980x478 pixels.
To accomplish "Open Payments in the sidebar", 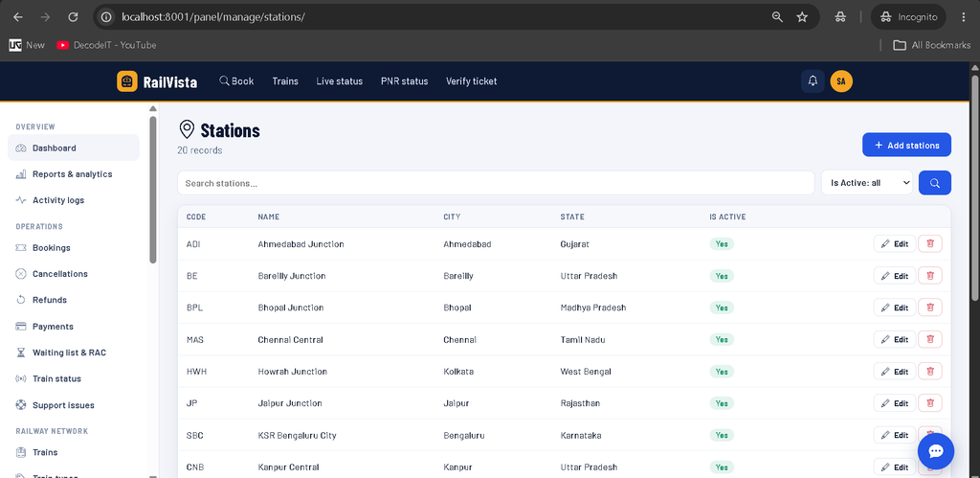I will pyautogui.click(x=73, y=327).
